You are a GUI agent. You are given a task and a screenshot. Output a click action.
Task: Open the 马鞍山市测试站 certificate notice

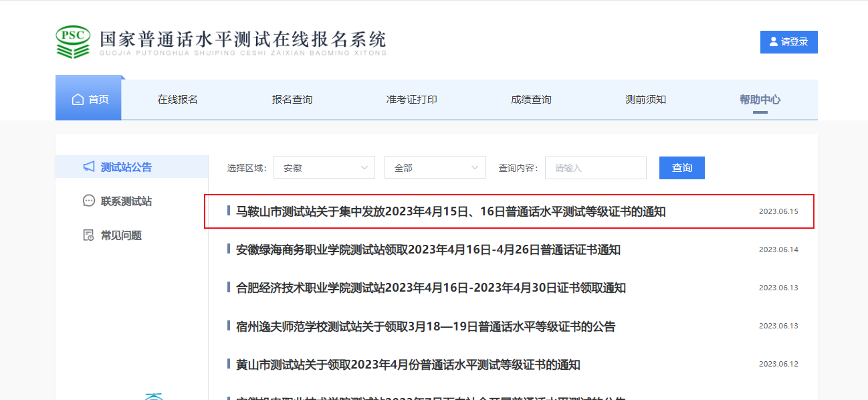pos(451,212)
